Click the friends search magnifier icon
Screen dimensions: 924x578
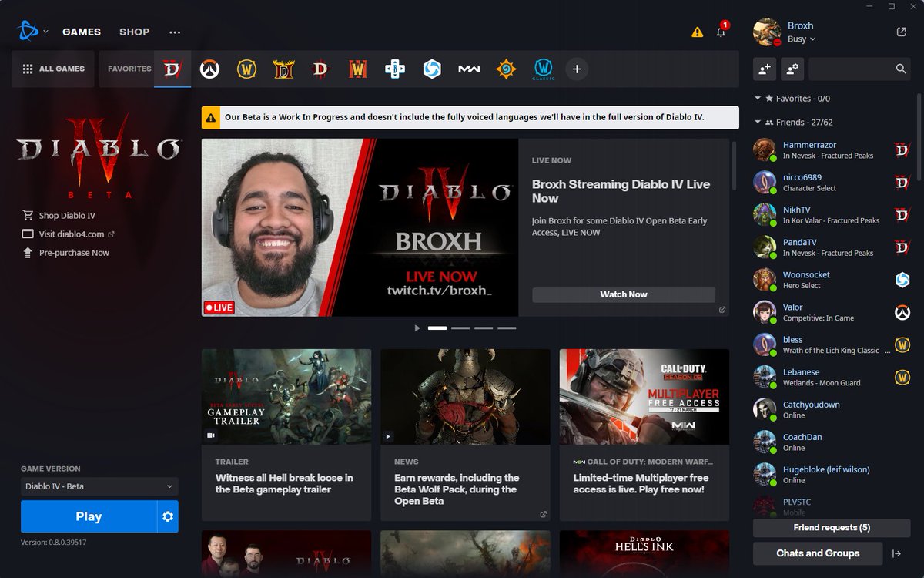[x=901, y=69]
